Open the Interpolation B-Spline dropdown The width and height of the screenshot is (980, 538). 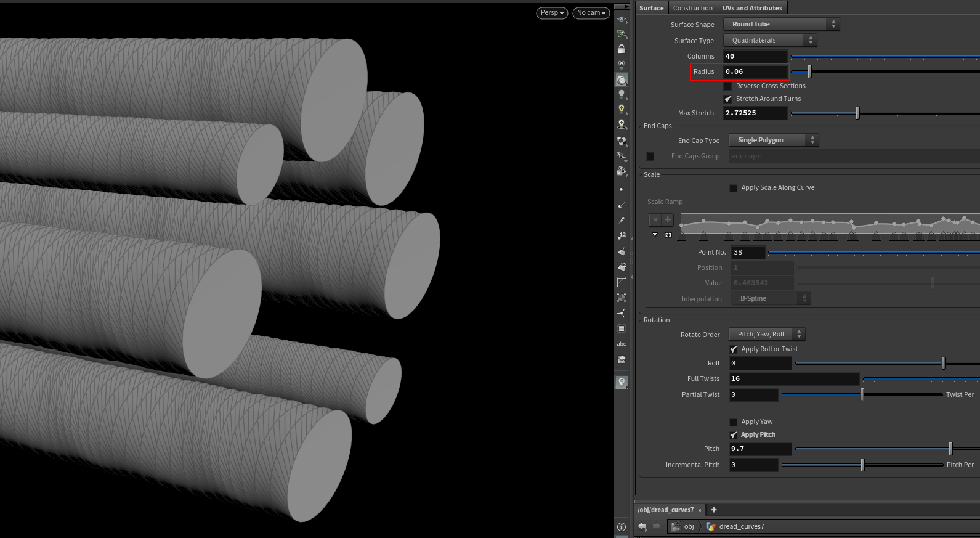click(x=771, y=298)
